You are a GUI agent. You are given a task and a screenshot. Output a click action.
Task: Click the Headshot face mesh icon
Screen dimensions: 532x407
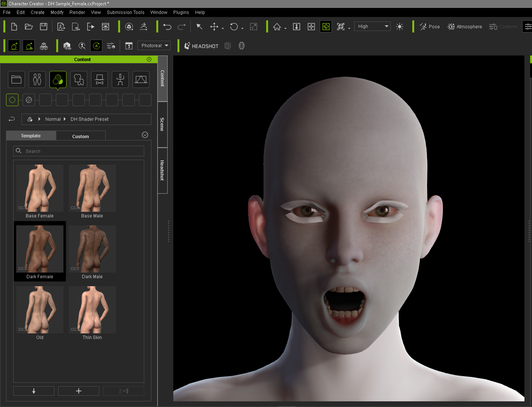[x=242, y=46]
